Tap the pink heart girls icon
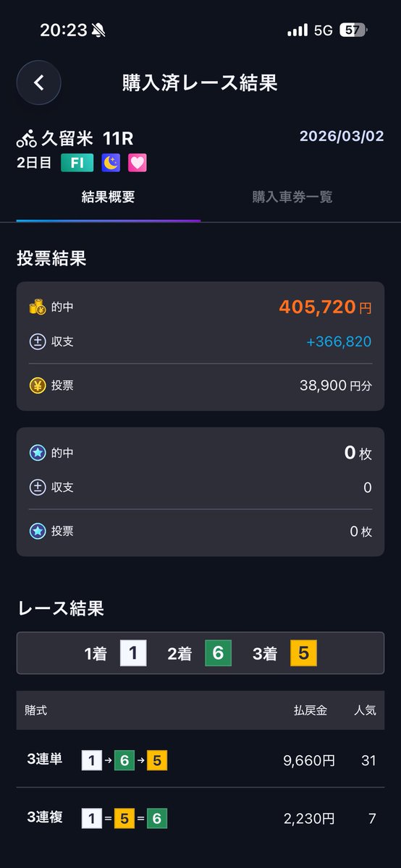 click(x=138, y=163)
